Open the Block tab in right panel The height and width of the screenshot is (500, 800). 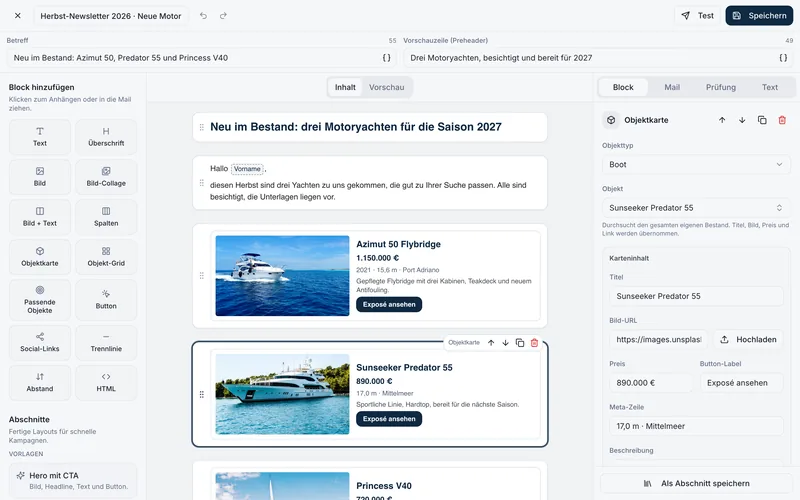coord(623,87)
